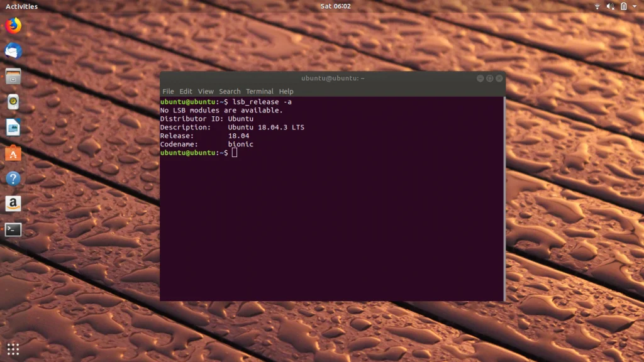This screenshot has height=362, width=644.
Task: Open Rhythmbox music player icon
Action: [13, 102]
